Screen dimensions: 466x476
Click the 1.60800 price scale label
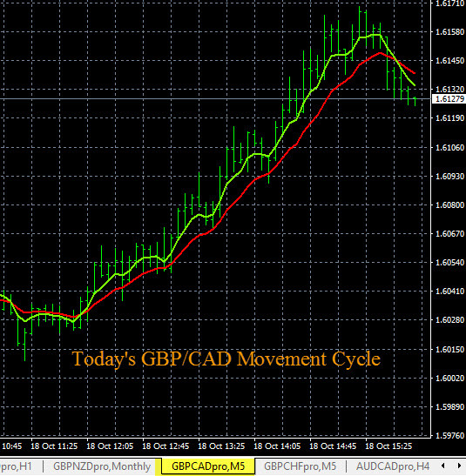coord(450,205)
